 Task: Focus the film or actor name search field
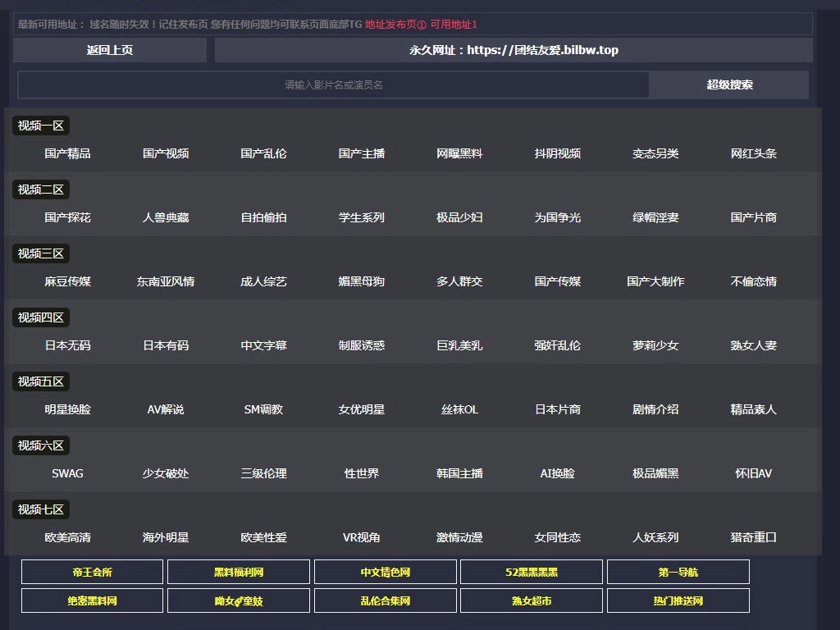[x=333, y=84]
